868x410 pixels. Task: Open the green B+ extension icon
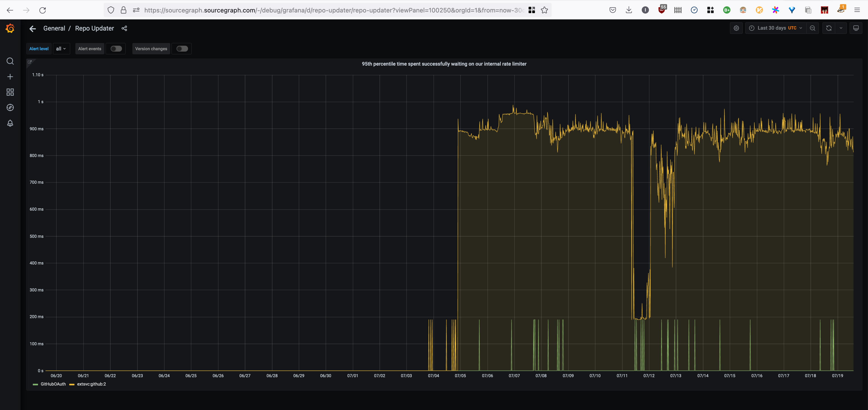pos(727,10)
